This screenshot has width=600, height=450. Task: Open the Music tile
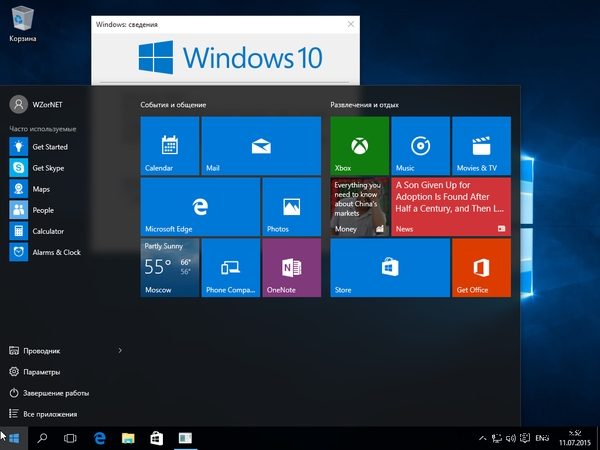(x=421, y=146)
